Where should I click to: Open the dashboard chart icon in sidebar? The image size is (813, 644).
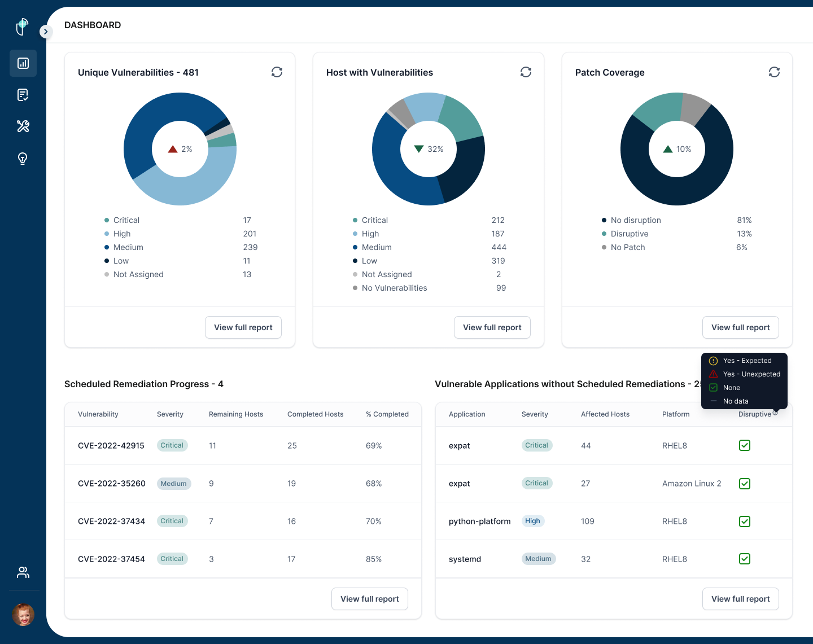pos(23,63)
